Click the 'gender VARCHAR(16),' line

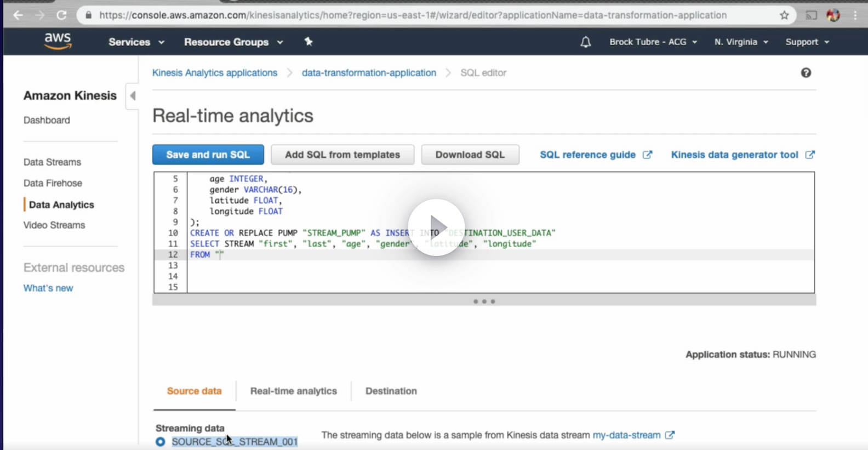255,190
